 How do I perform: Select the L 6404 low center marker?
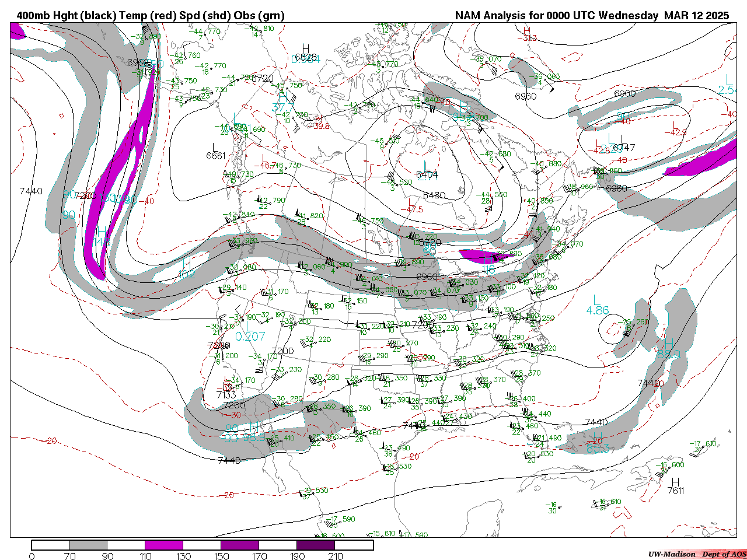tap(427, 170)
